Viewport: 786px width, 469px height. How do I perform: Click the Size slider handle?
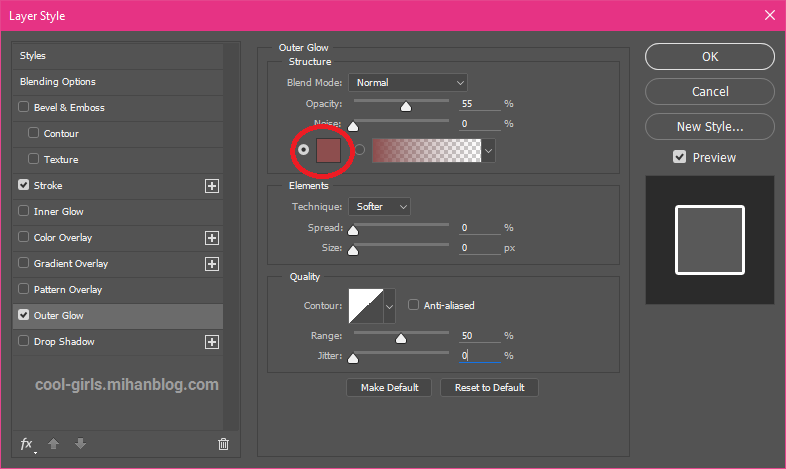click(x=353, y=250)
